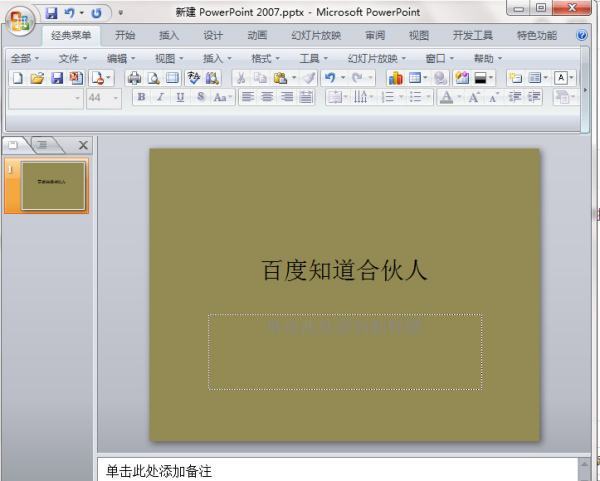Undo the last action in classic toolbar
This screenshot has height=481, width=600.
pyautogui.click(x=330, y=78)
